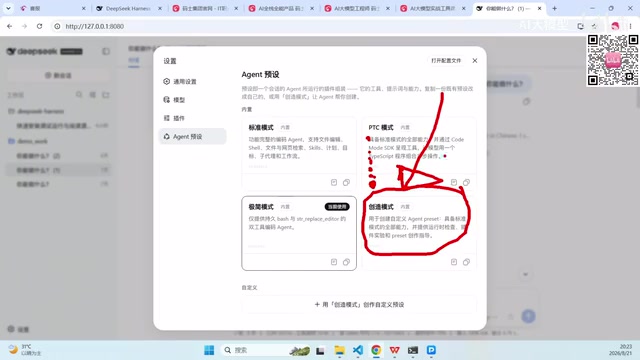Open the PTC 模式 card's document icon

454,182
